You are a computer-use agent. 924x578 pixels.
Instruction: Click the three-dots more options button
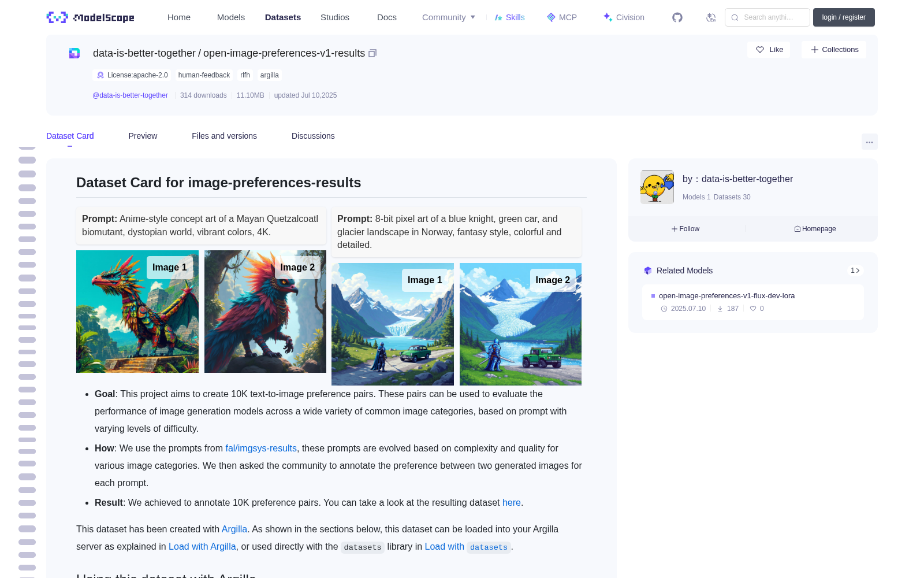point(869,142)
